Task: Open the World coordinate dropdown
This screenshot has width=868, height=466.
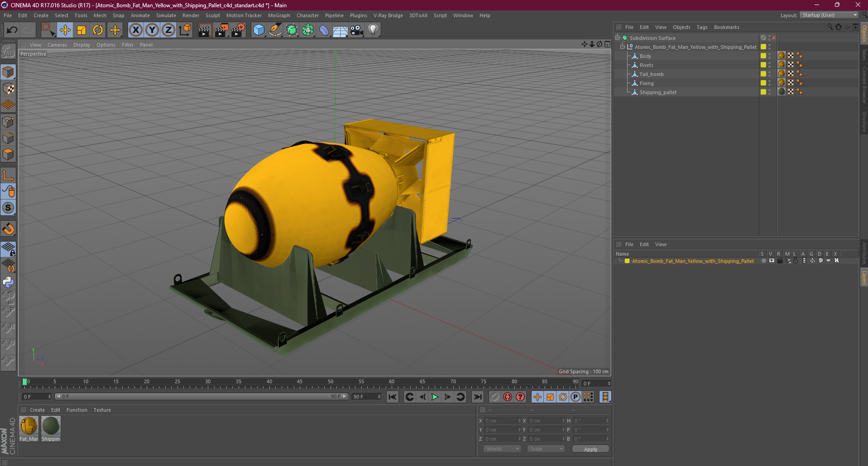Action: point(503,449)
